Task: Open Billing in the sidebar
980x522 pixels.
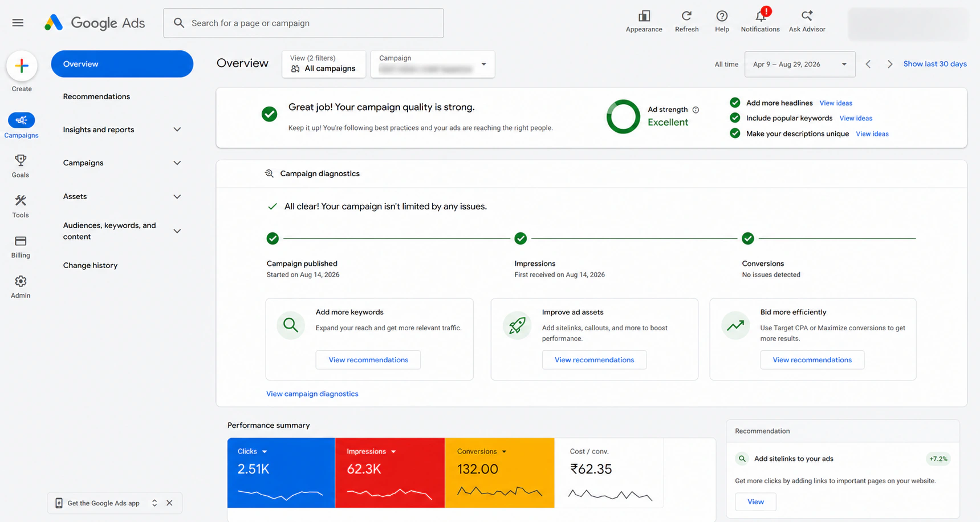Action: 21,246
